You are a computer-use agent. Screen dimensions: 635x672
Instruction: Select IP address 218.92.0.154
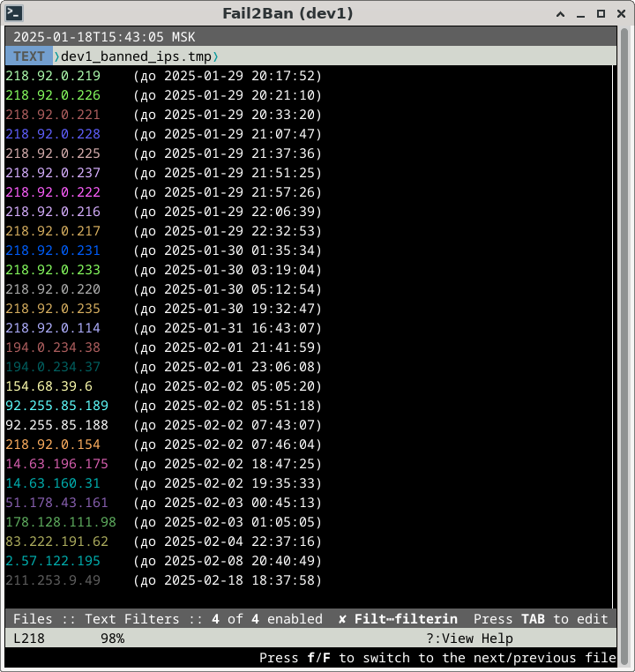point(53,444)
